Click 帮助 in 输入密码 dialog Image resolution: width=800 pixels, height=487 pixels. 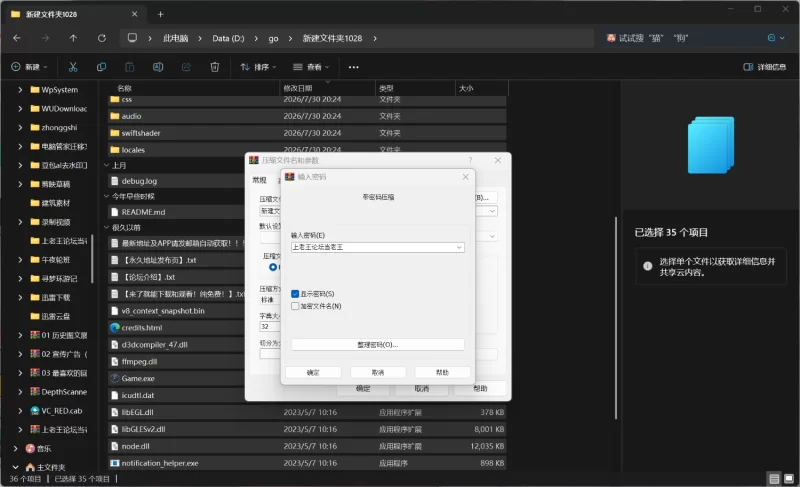[x=442, y=372]
